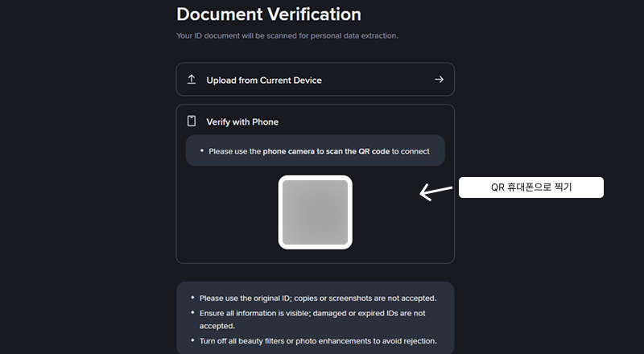Click the 'Ensure all information is visible' note
644x354 pixels.
[x=312, y=312]
